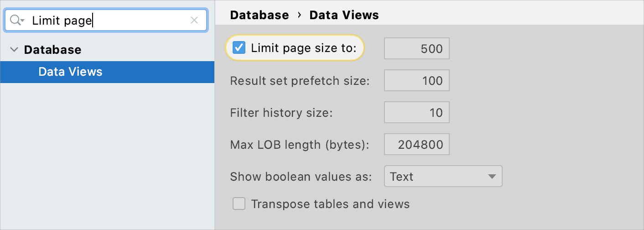Viewport: 644px width, 230px height.
Task: Enable Transpose tables and views checkbox
Action: tap(239, 204)
